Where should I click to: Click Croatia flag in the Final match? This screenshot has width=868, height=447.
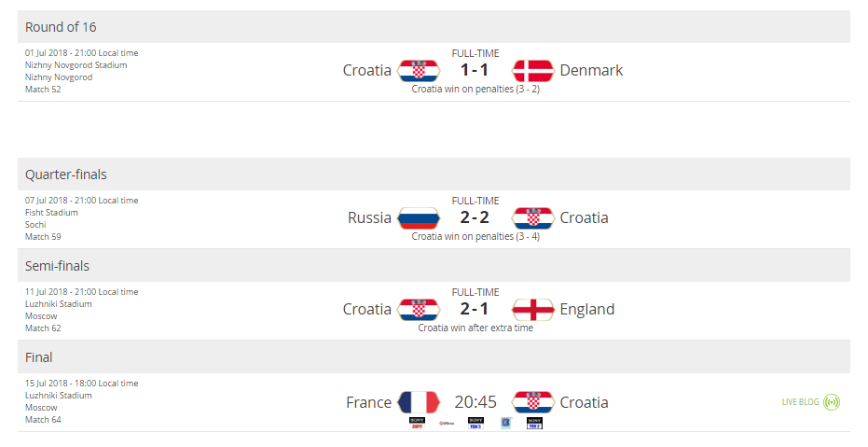[532, 402]
